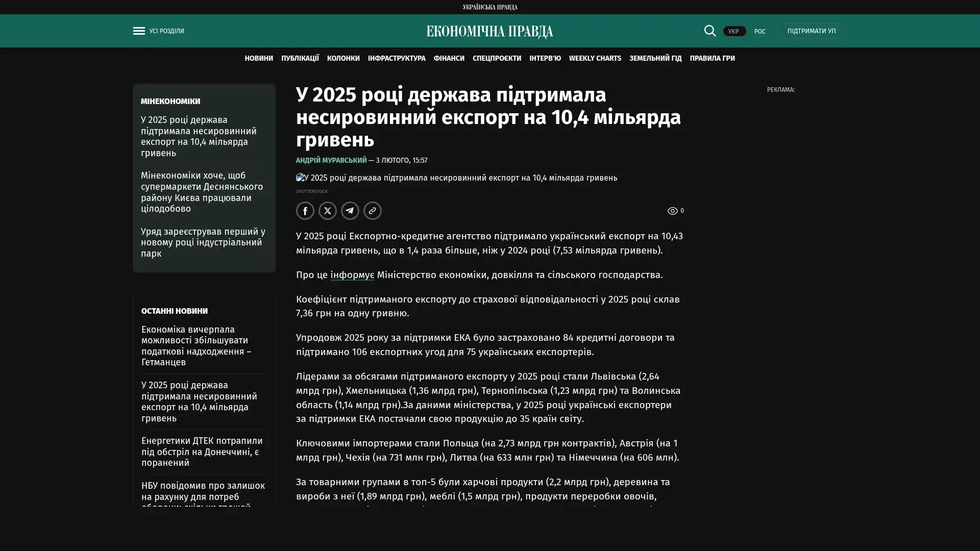Share article on Facebook

305,211
